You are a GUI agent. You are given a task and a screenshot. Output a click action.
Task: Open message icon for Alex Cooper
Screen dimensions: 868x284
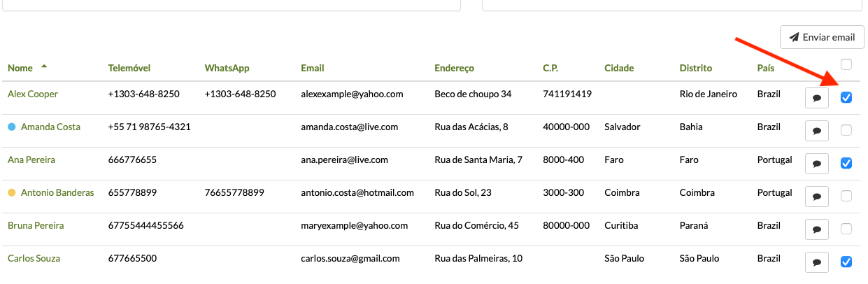coord(817,99)
